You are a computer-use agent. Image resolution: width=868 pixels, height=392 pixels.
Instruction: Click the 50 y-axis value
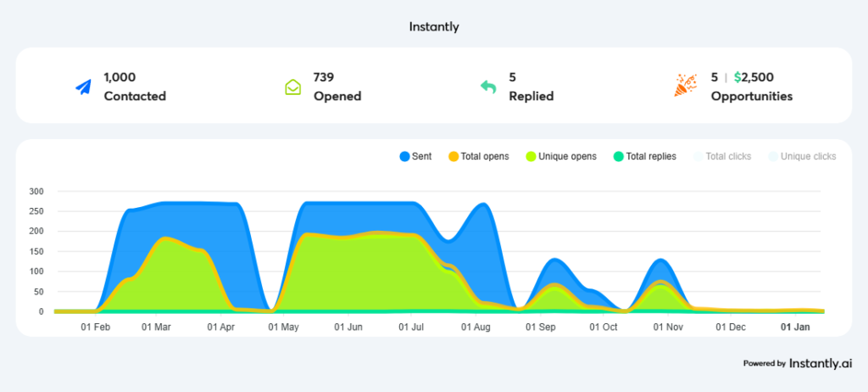pos(38,291)
